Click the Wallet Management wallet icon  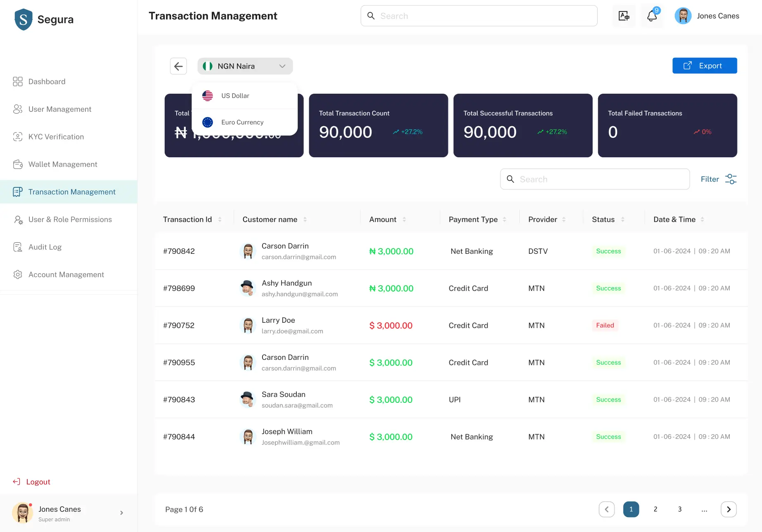click(18, 164)
